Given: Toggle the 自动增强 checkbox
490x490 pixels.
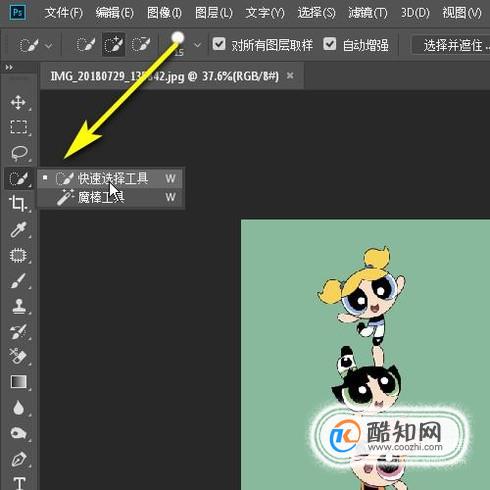Looking at the screenshot, I should point(329,44).
